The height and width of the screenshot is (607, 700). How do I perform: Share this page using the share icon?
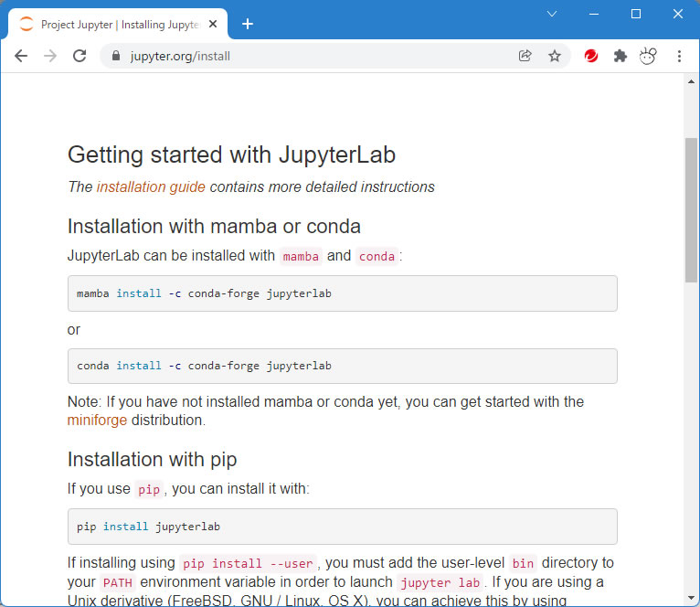525,56
